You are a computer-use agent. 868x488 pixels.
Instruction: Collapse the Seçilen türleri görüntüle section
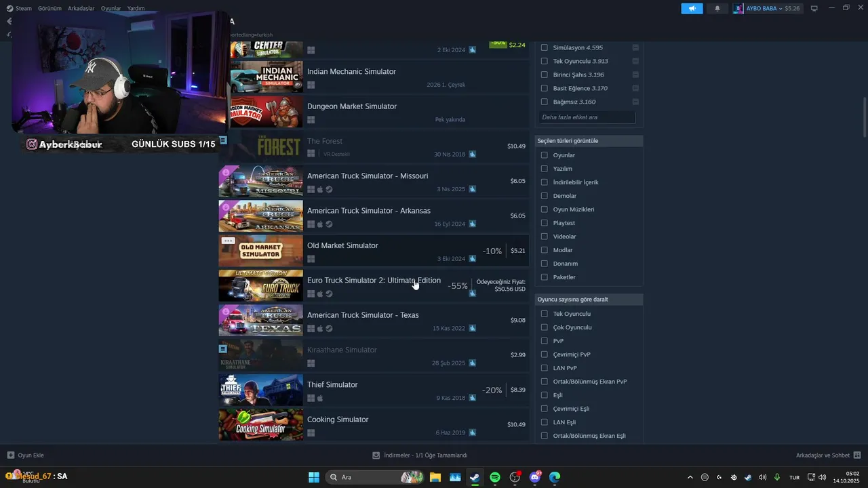pos(589,141)
